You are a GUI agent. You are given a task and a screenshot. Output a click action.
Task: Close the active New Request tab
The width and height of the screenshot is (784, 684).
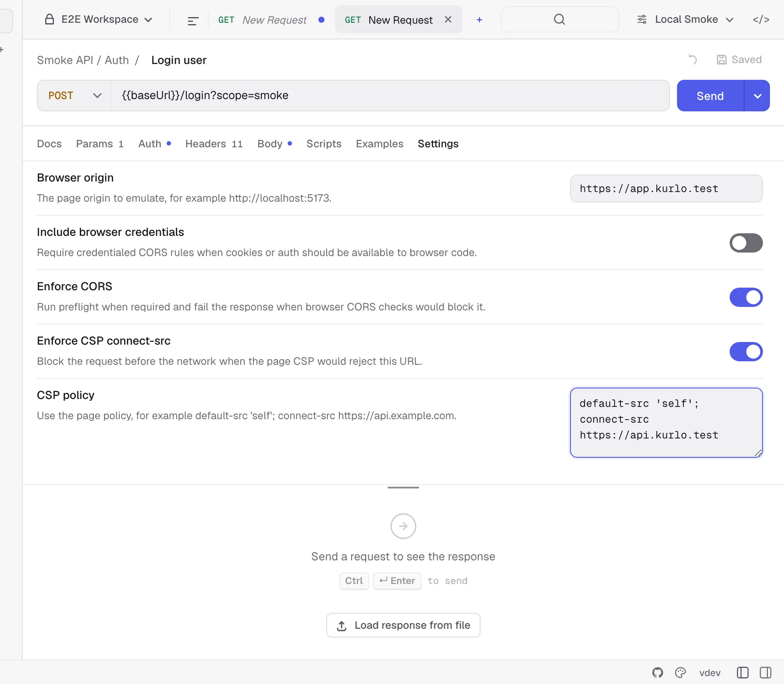pos(448,19)
